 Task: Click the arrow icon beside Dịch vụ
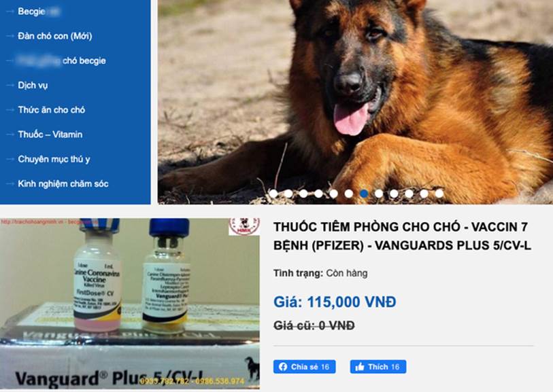pos(10,85)
